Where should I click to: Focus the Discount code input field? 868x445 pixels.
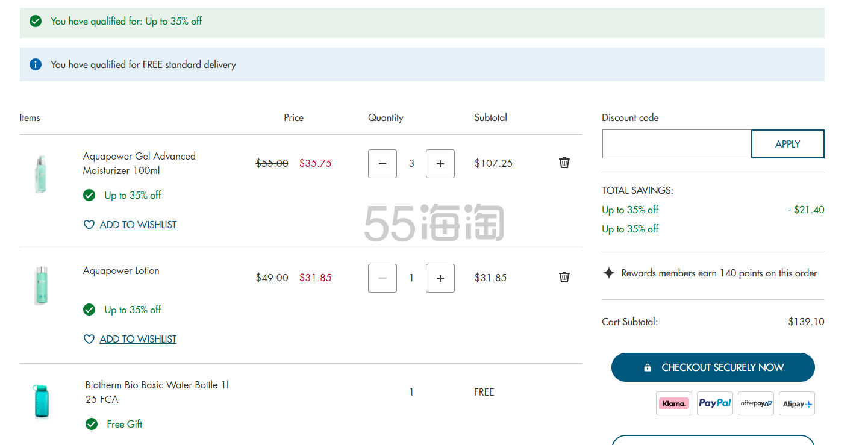[x=676, y=144]
